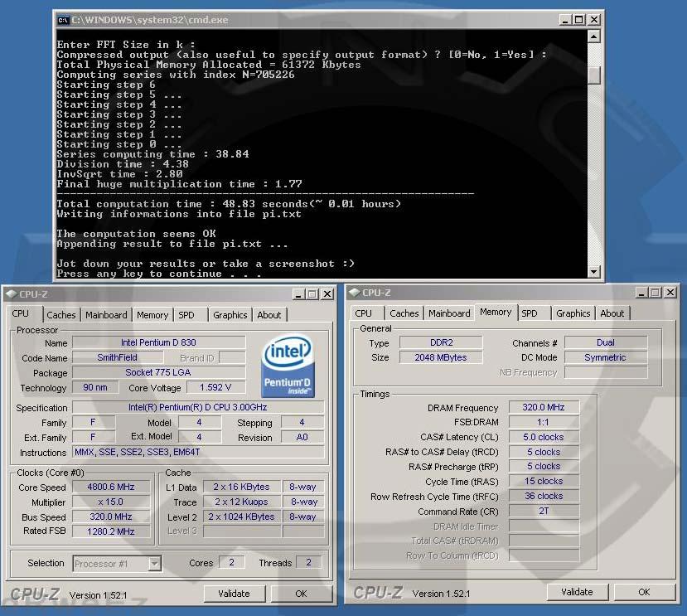Open Graphics tab in right CPU-Z window
Viewport: 687px width, 616px height.
573,313
